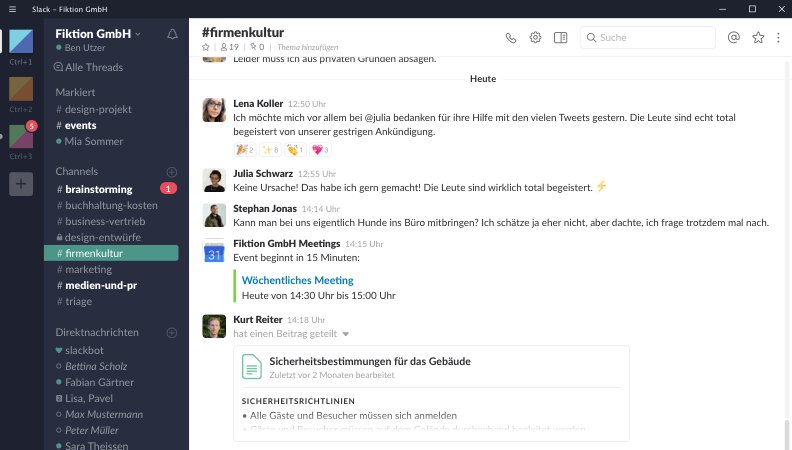Image resolution: width=792 pixels, height=450 pixels.
Task: Add a new channel plus icon
Action: (172, 172)
